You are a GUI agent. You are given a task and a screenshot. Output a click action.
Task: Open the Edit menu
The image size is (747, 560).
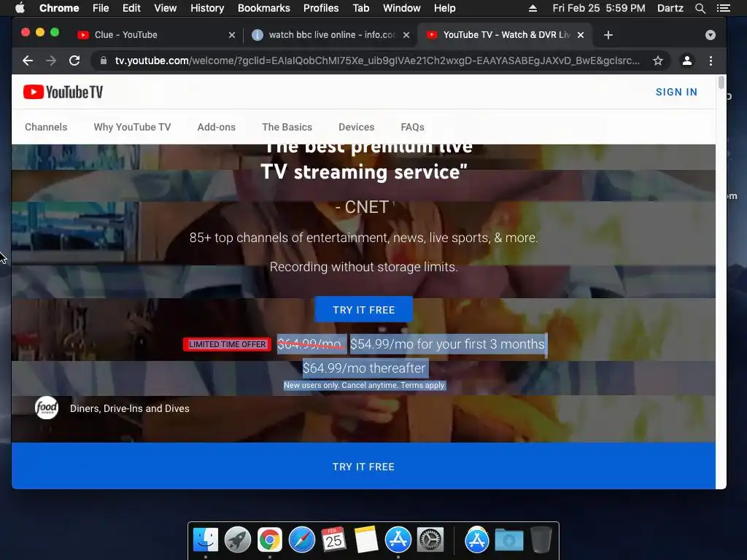(x=131, y=8)
